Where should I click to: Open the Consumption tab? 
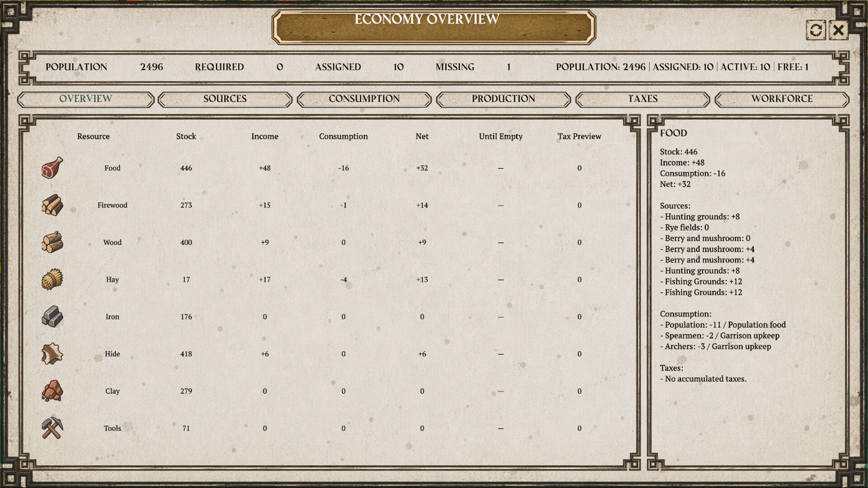[364, 99]
